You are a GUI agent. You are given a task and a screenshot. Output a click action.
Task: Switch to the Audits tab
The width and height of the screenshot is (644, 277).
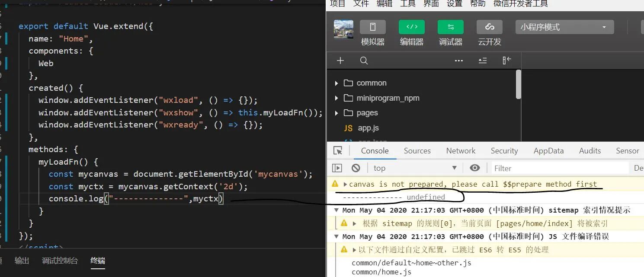[590, 151]
